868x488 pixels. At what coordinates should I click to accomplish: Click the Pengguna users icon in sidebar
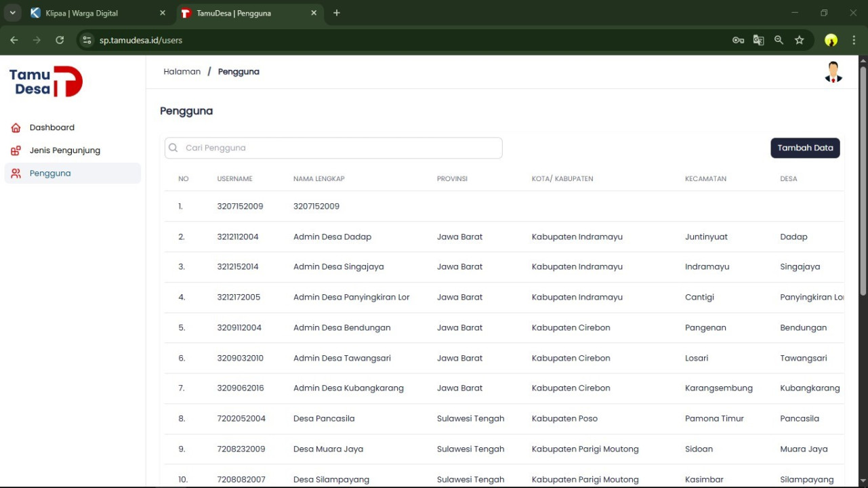point(16,174)
